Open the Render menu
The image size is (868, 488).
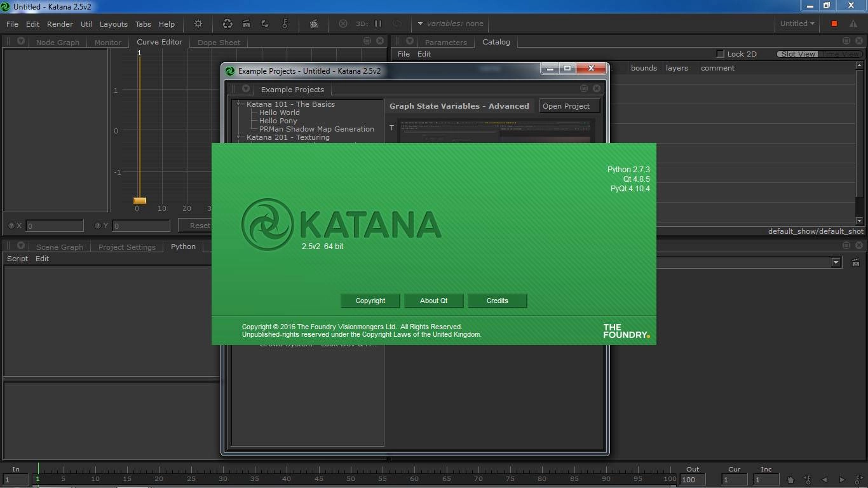(x=60, y=24)
